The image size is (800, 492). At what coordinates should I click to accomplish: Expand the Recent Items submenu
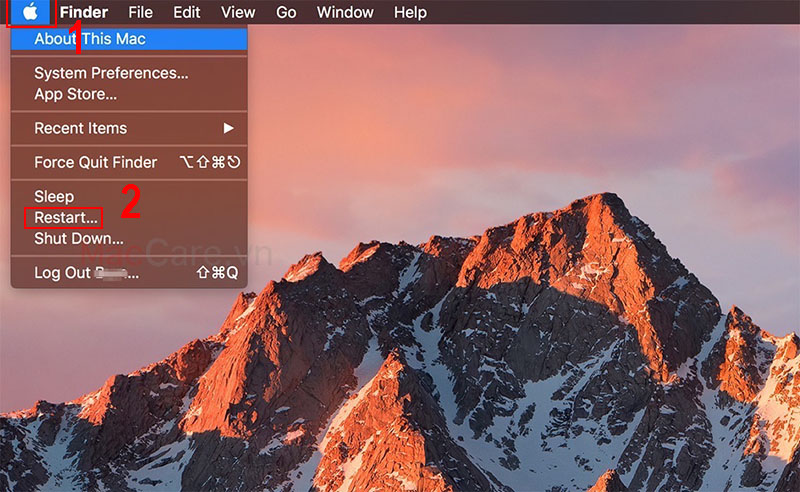(129, 128)
